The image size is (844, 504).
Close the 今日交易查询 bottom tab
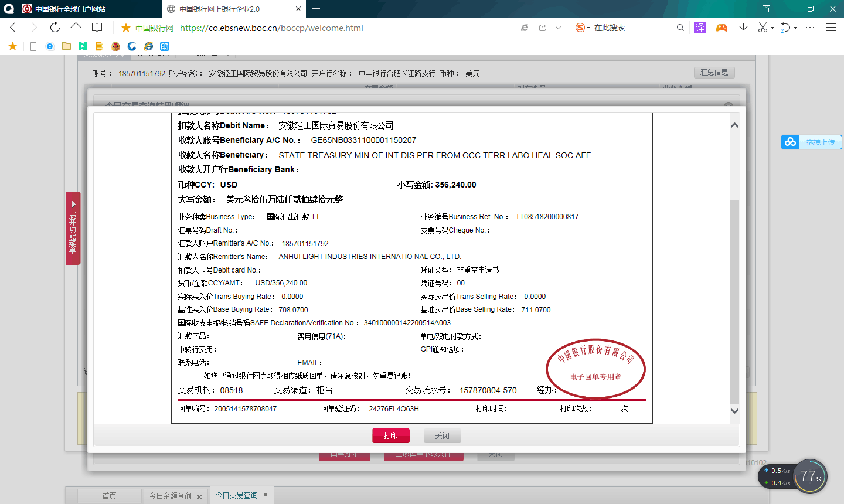click(266, 495)
